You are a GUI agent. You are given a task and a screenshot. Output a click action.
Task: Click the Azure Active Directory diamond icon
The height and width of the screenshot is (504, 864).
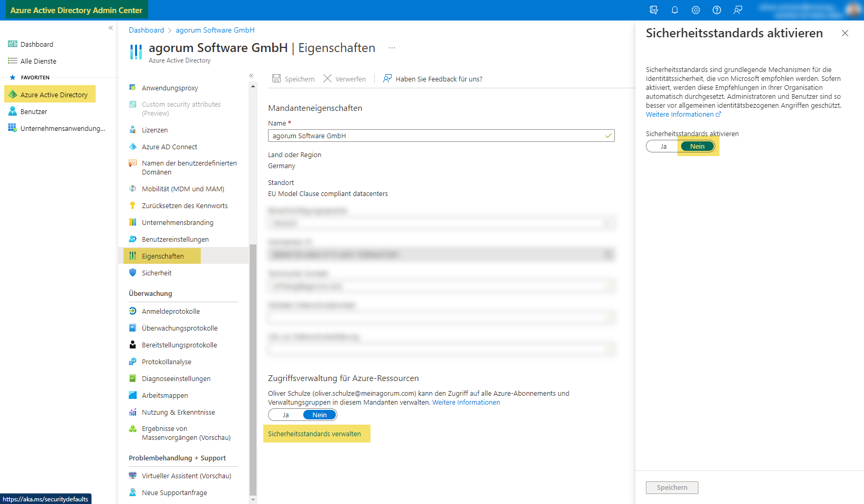[13, 95]
